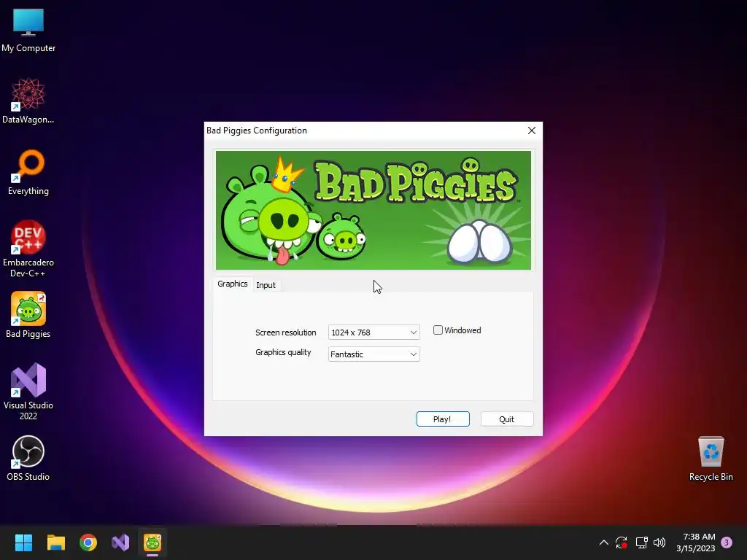The height and width of the screenshot is (560, 747).
Task: Select the Visual Studio 2022 desktop icon
Action: tap(28, 392)
